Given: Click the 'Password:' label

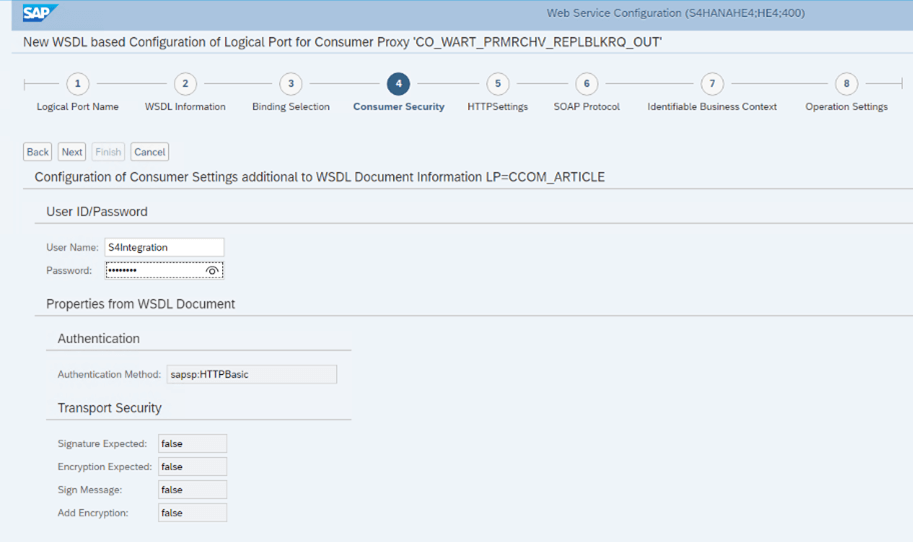Looking at the screenshot, I should pos(69,270).
